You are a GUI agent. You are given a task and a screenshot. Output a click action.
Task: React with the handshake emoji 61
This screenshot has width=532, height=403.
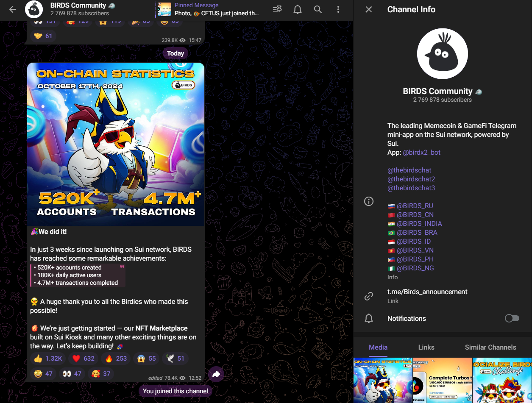[x=43, y=36]
